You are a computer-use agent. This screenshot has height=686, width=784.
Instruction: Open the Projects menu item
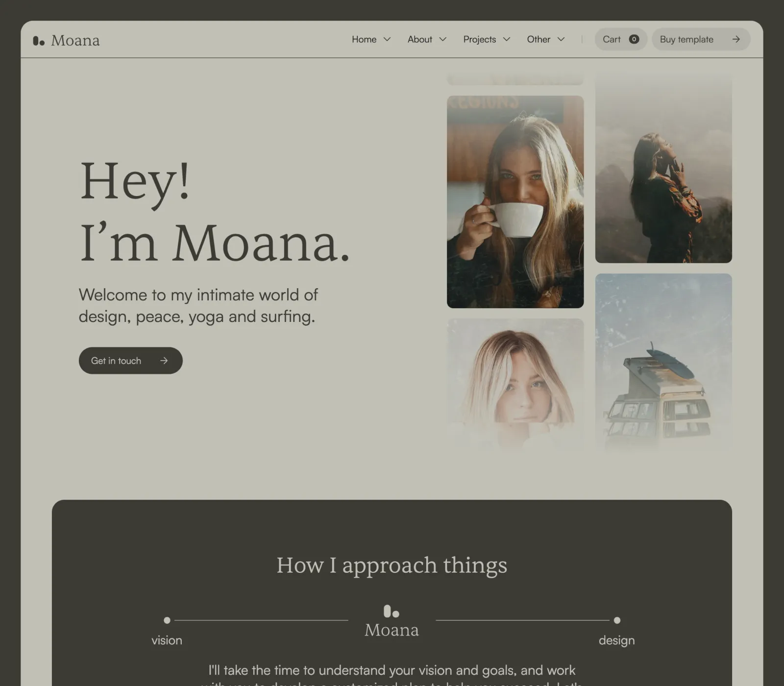[480, 39]
